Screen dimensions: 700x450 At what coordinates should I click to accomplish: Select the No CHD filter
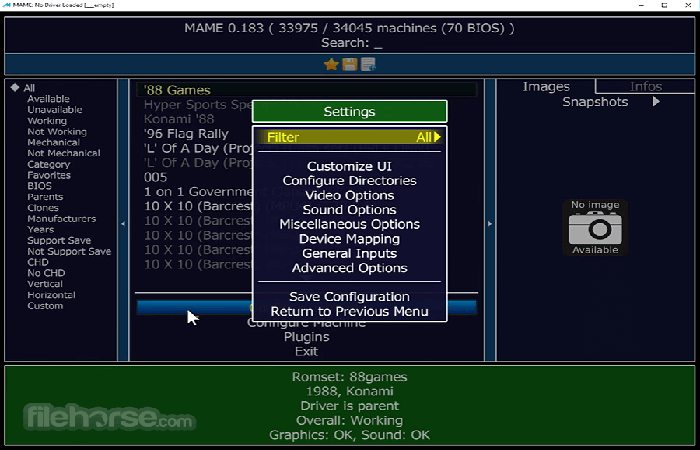point(46,273)
